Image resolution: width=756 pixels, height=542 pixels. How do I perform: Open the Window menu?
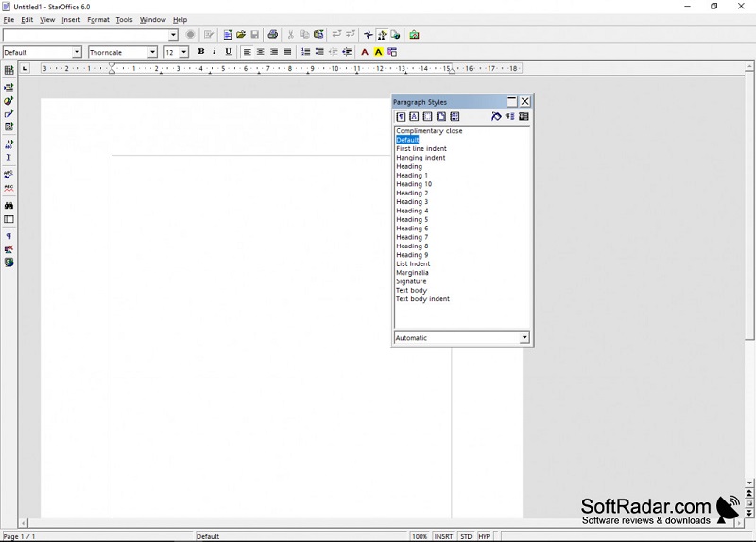pos(153,20)
